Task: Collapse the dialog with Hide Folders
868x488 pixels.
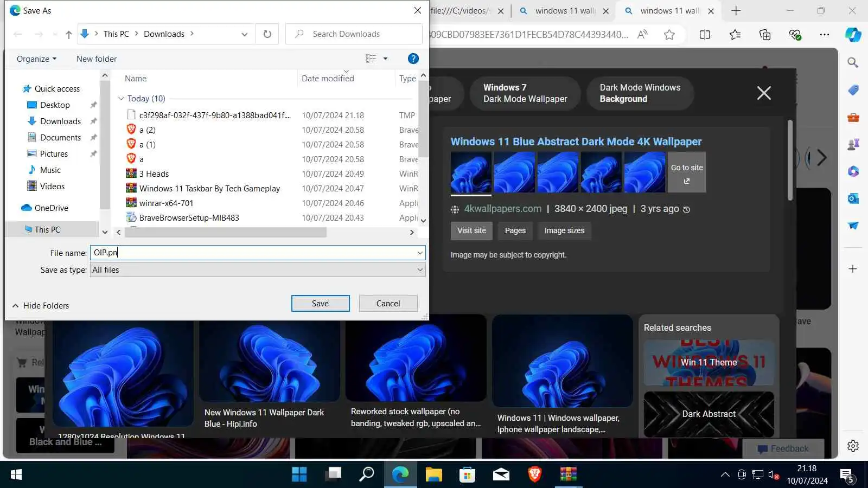Action: click(x=41, y=306)
